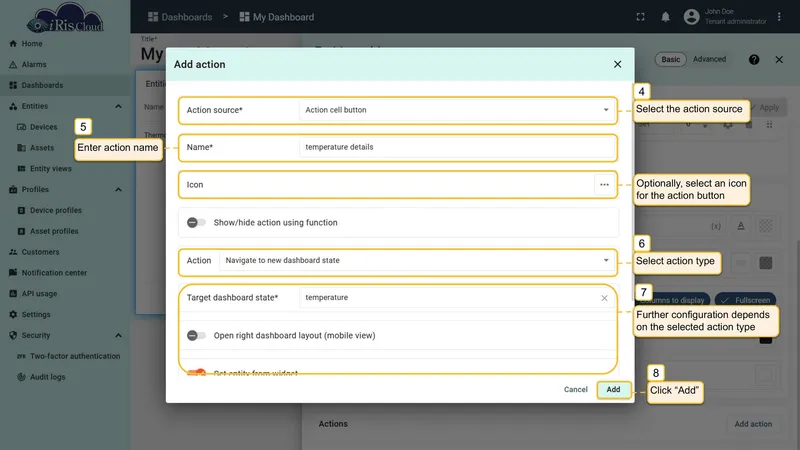The height and width of the screenshot is (450, 800).
Task: Open API usage in the sidebar
Action: coord(39,294)
